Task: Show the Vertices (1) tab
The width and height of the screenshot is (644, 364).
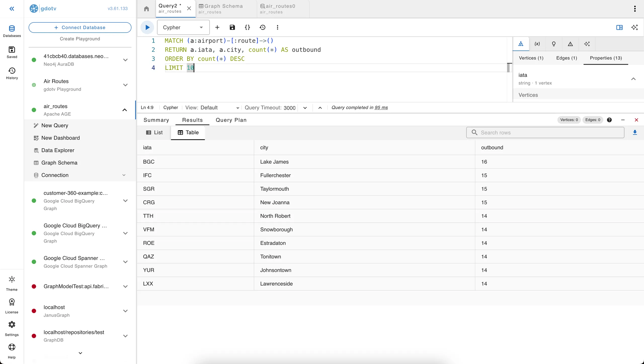Action: coord(531,58)
